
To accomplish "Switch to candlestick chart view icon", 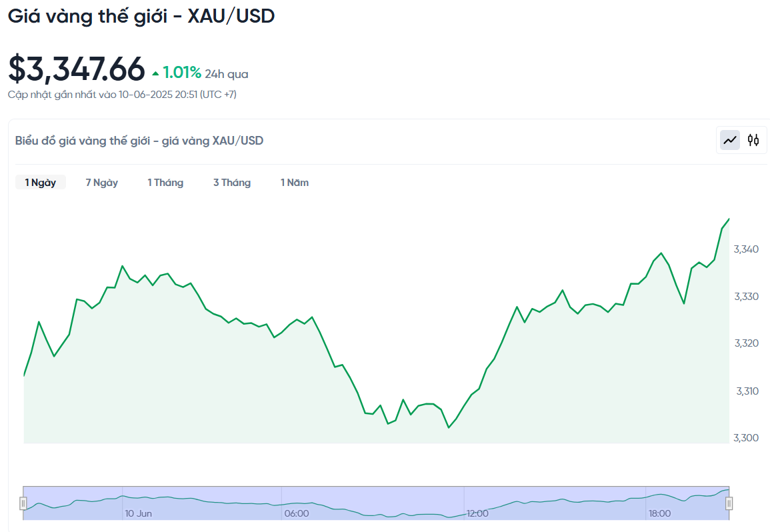I will tap(753, 141).
